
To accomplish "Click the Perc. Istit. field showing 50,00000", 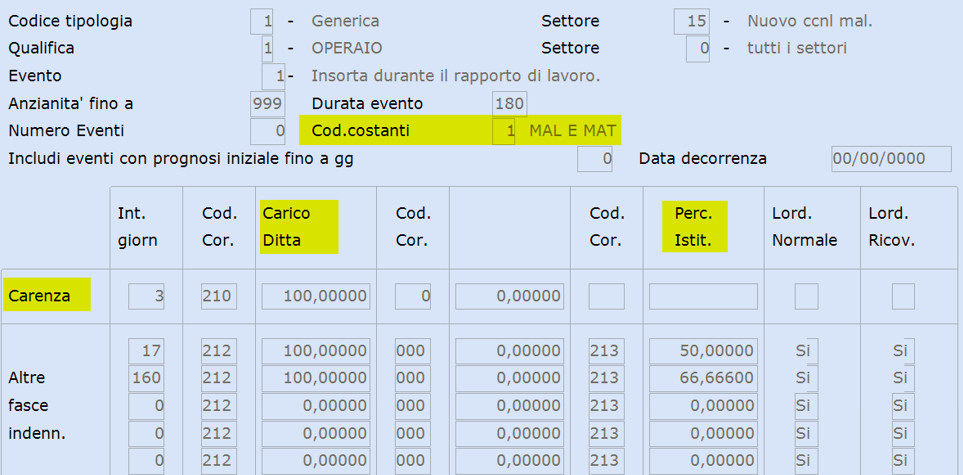I will coord(703,351).
